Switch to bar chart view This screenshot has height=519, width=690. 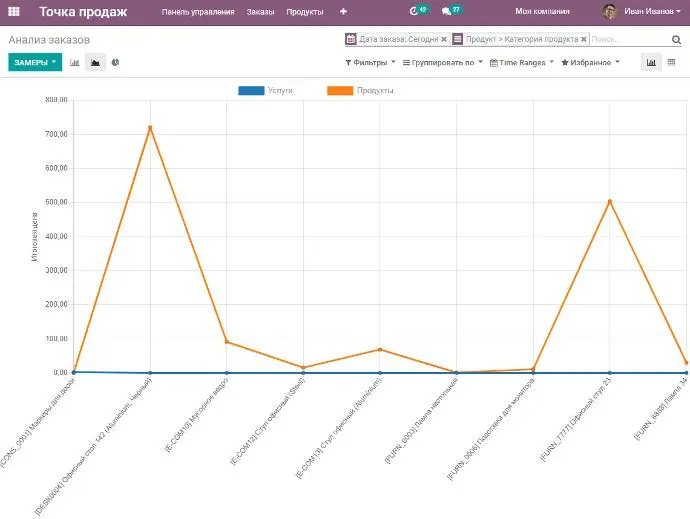(75, 62)
